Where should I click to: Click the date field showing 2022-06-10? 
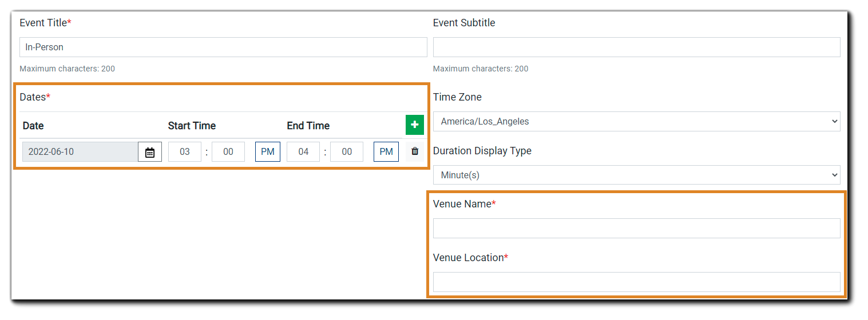(80, 152)
